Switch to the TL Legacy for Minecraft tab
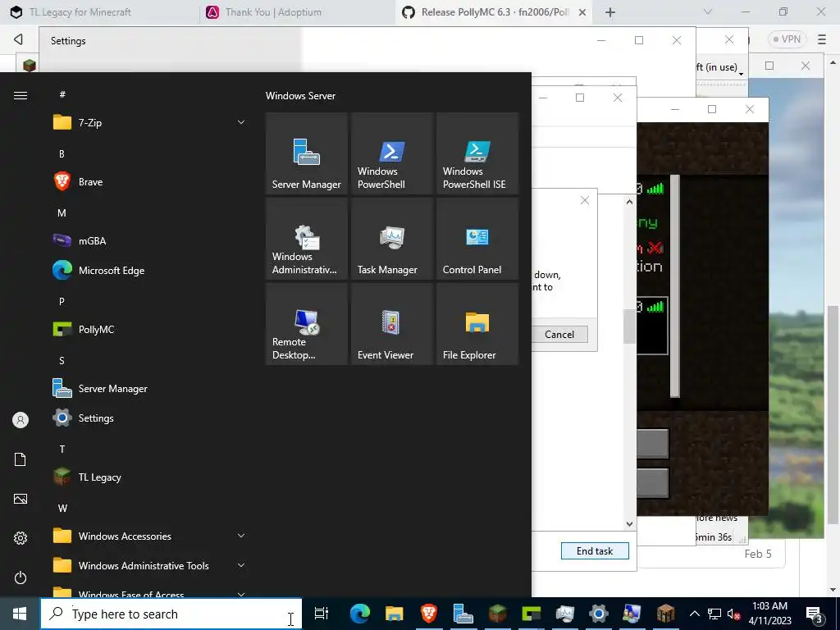Viewport: 840px width, 630px height. point(102,11)
